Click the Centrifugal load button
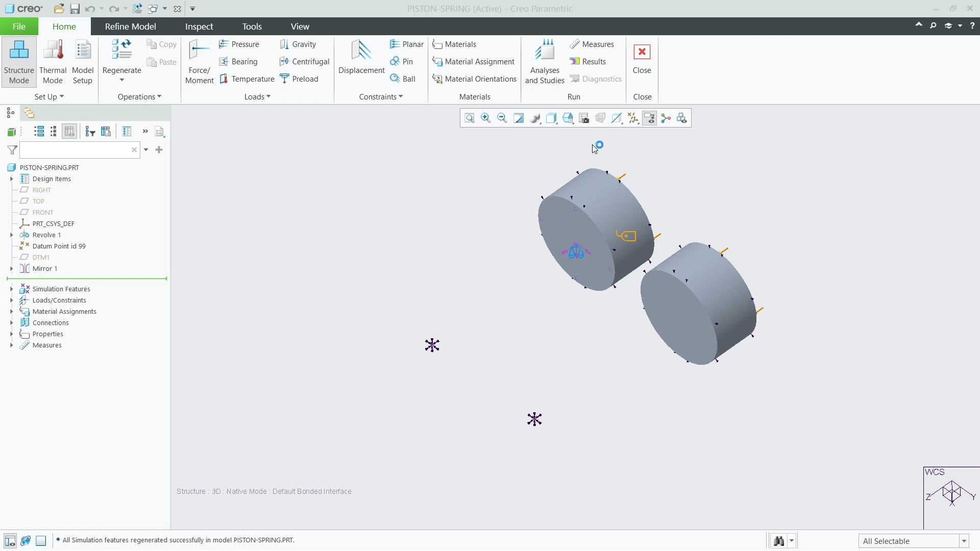Image resolution: width=980 pixels, height=551 pixels. [304, 62]
